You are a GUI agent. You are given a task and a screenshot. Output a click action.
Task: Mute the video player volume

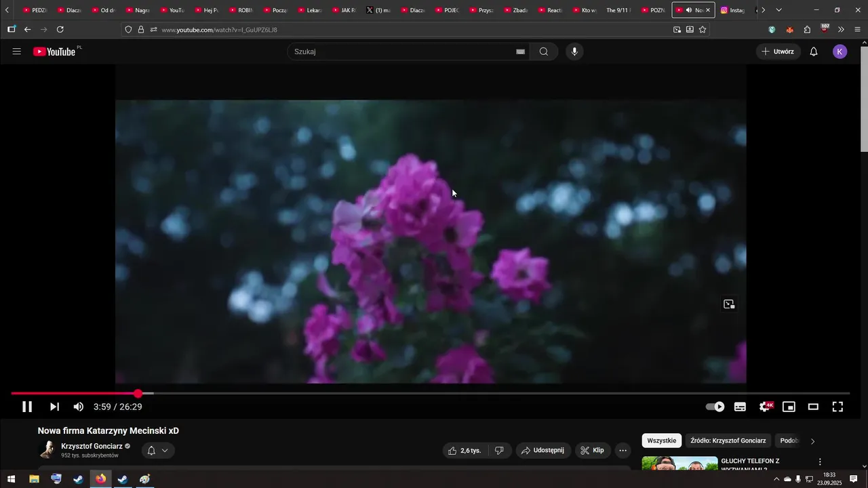click(x=79, y=407)
